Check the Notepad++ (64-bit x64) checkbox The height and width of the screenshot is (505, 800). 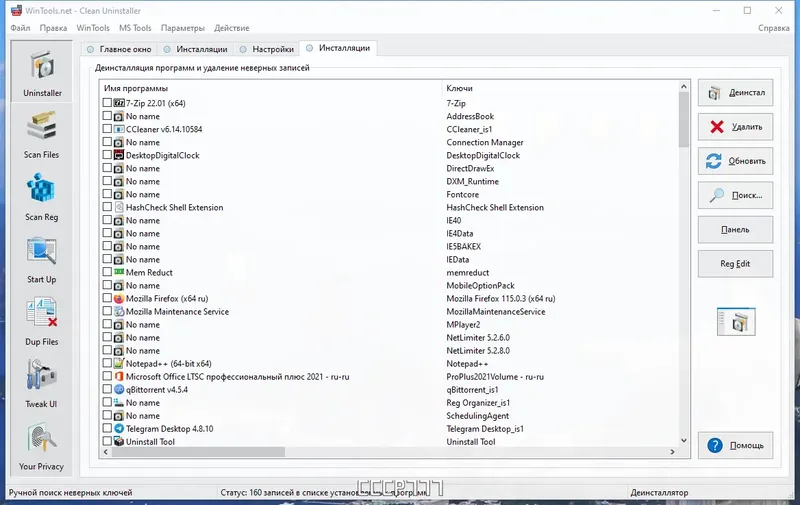(x=107, y=363)
